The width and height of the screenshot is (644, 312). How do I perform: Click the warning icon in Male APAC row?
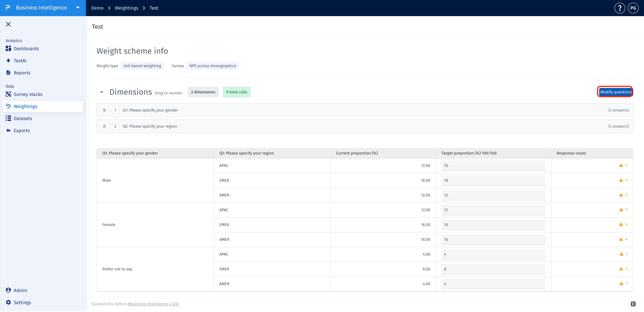tap(621, 166)
